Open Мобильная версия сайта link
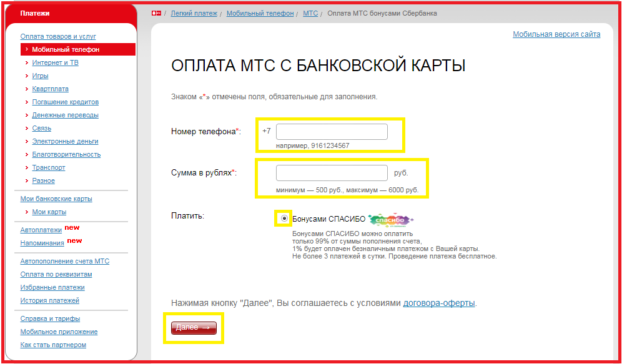Screen dimensions: 622x364 pyautogui.click(x=556, y=34)
